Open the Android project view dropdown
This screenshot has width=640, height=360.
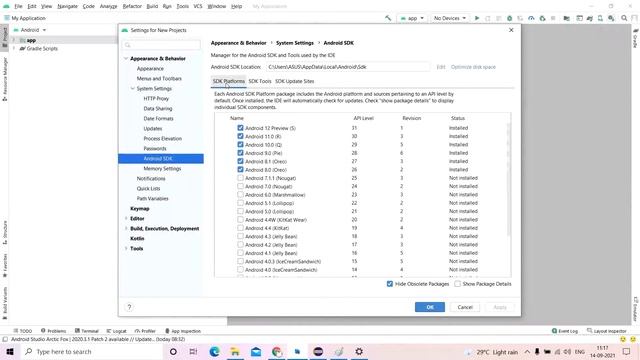coord(30,30)
